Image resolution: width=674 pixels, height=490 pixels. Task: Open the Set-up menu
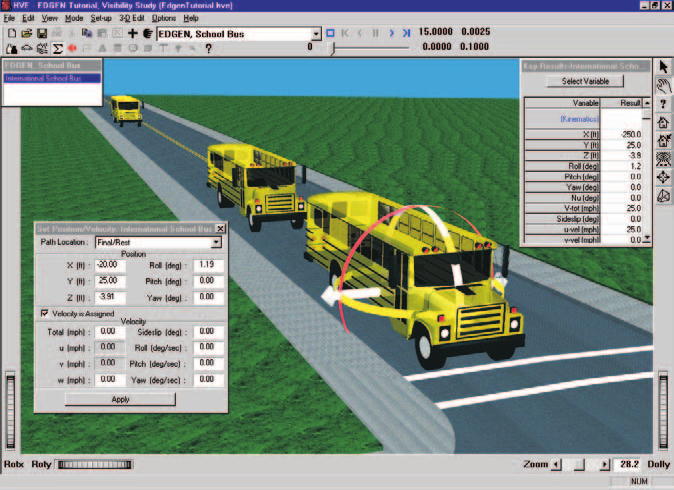click(x=101, y=18)
